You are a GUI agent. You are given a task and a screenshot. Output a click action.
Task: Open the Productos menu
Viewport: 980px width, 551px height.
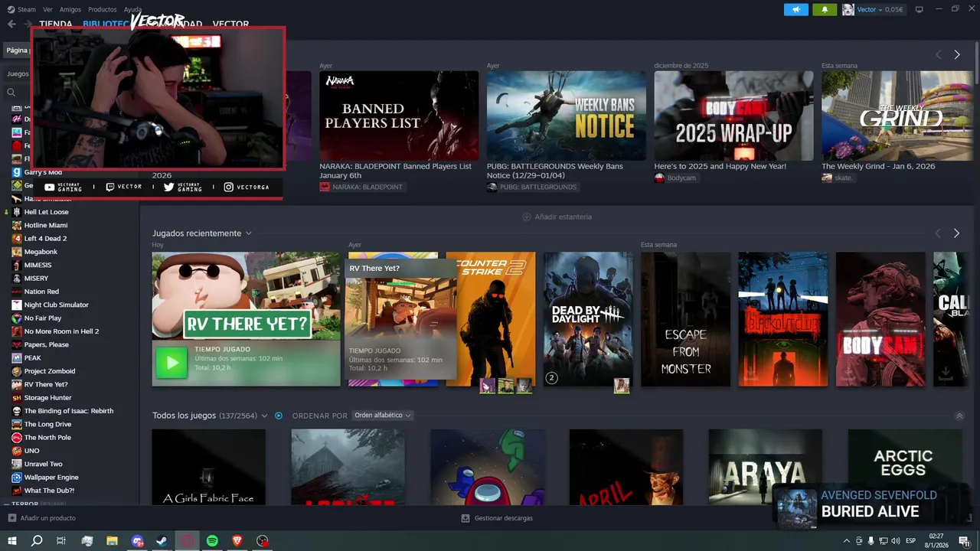pos(103,9)
